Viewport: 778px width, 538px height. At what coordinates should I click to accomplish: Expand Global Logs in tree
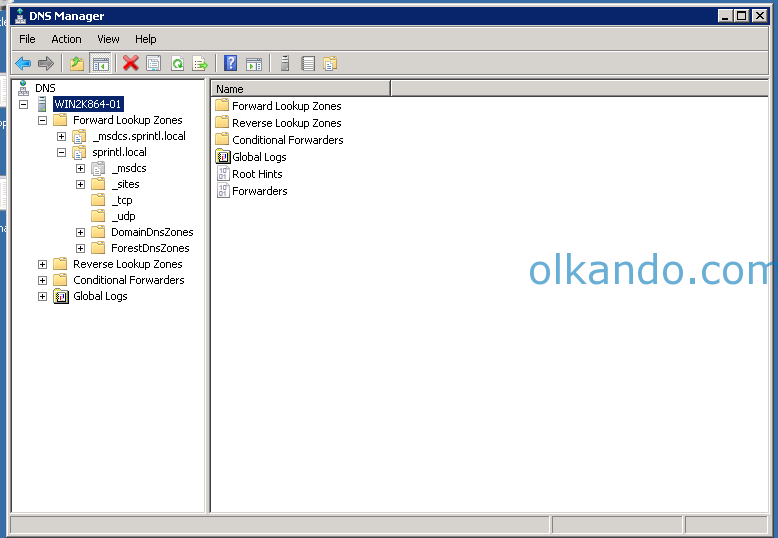[43, 296]
